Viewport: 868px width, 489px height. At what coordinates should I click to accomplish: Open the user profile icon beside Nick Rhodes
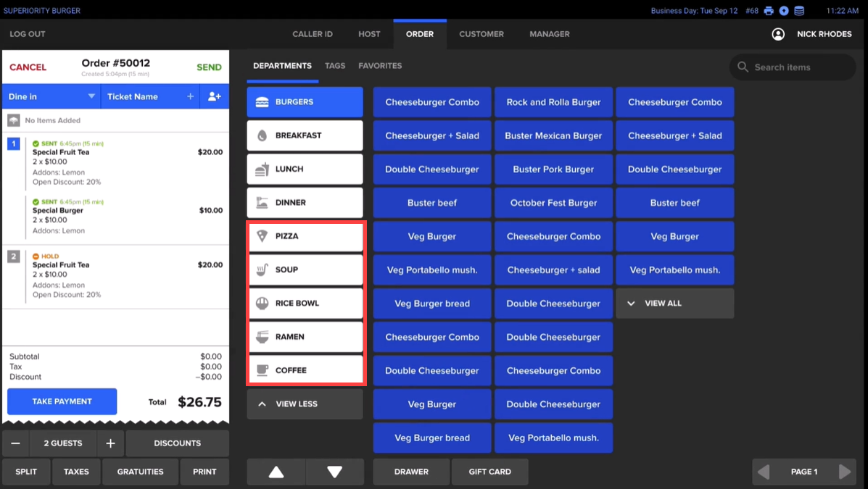point(778,34)
